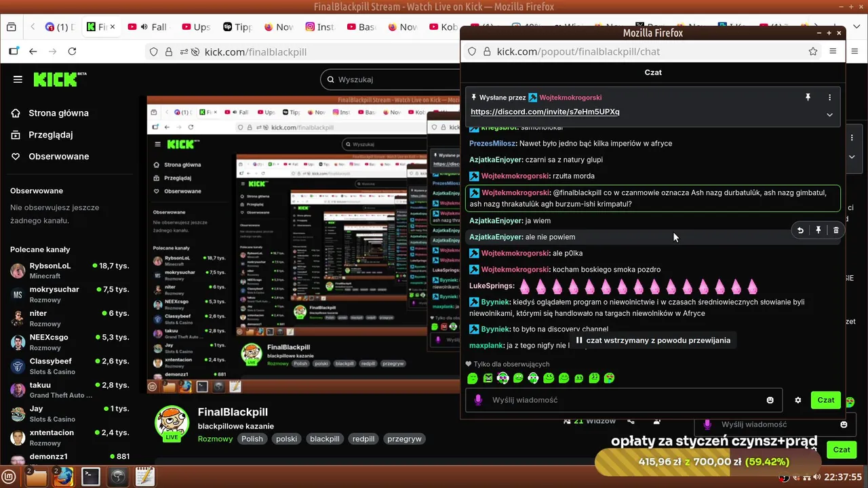
Task: Click purple microphone icon in popout chat
Action: tap(478, 400)
